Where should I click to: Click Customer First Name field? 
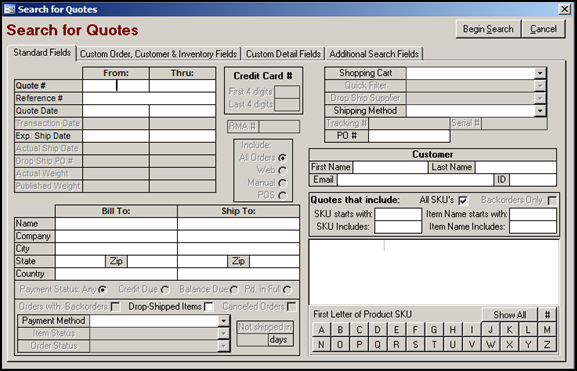(390, 167)
